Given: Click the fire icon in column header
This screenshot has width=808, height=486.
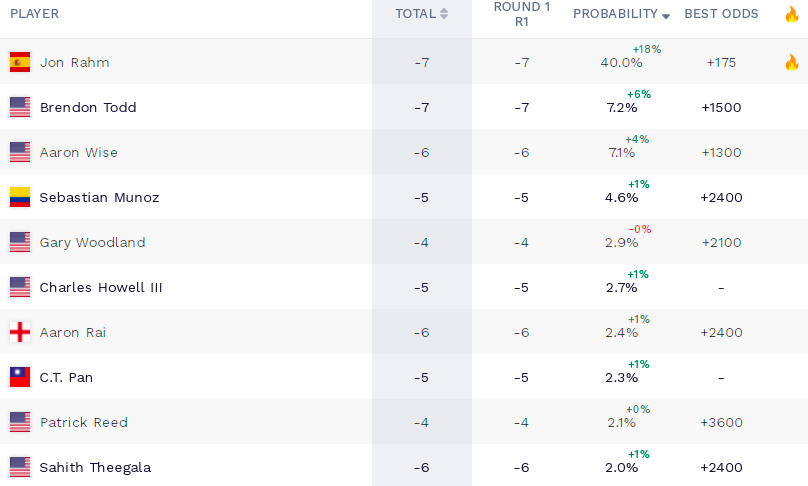Looking at the screenshot, I should pos(791,14).
